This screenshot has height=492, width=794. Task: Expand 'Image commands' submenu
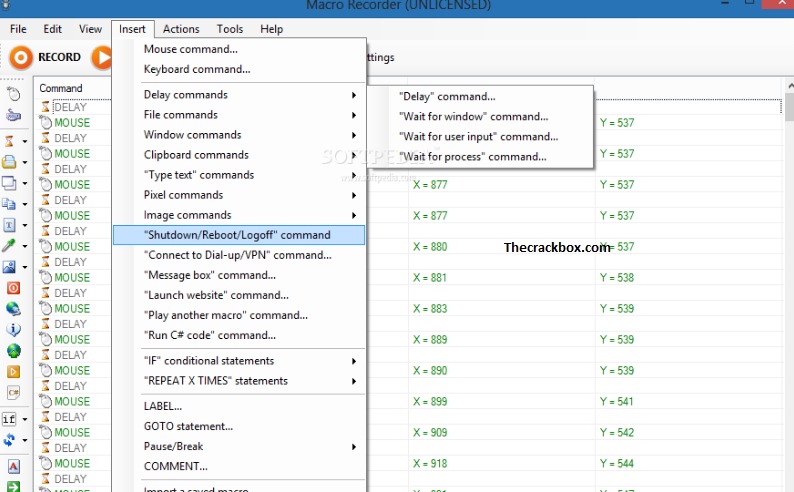tap(239, 215)
